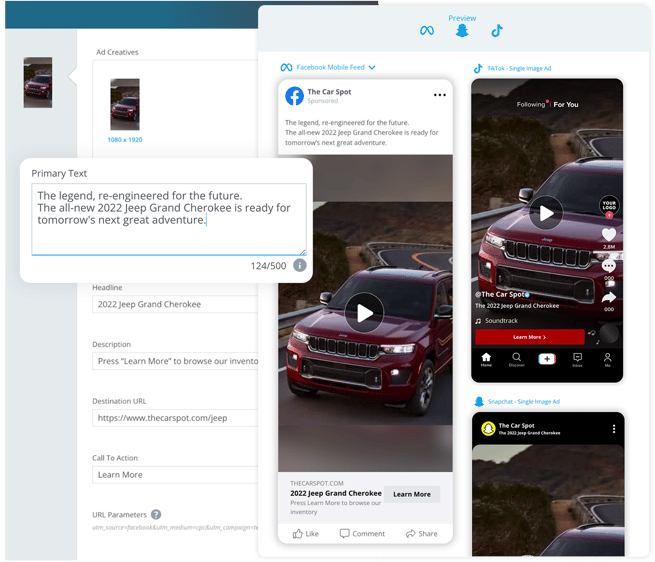This screenshot has height=562, width=655.
Task: Switch to TikTok Following tab
Action: (531, 104)
